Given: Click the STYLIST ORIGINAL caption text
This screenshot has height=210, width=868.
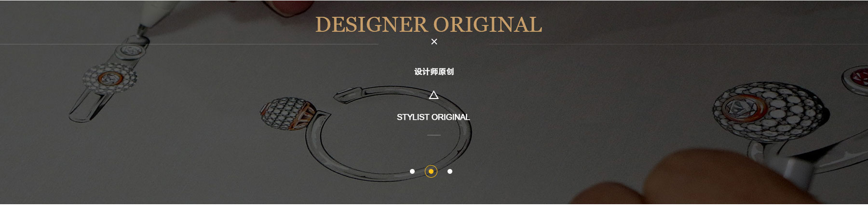Looking at the screenshot, I should tap(433, 117).
